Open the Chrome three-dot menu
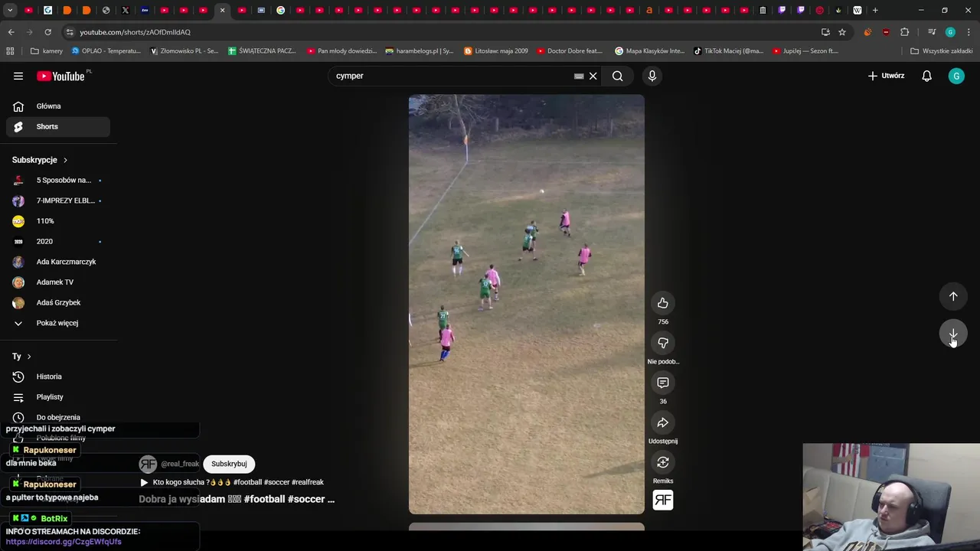 click(969, 32)
